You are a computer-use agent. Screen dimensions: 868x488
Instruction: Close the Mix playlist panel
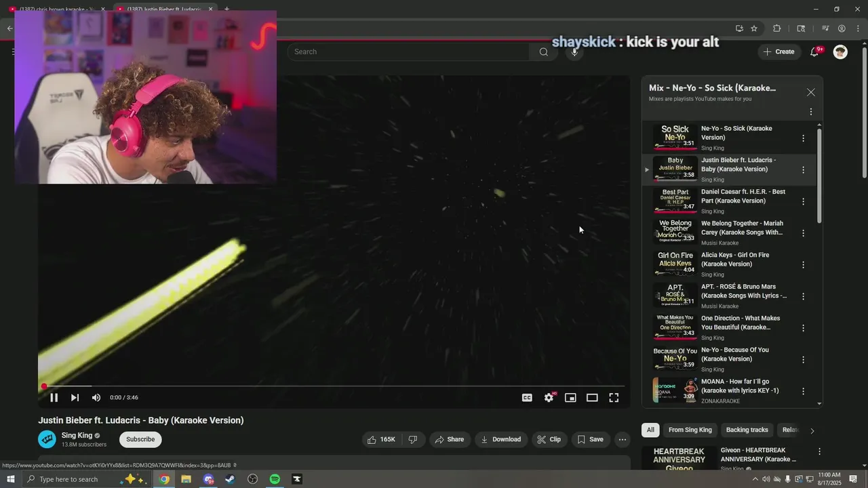pyautogui.click(x=811, y=92)
